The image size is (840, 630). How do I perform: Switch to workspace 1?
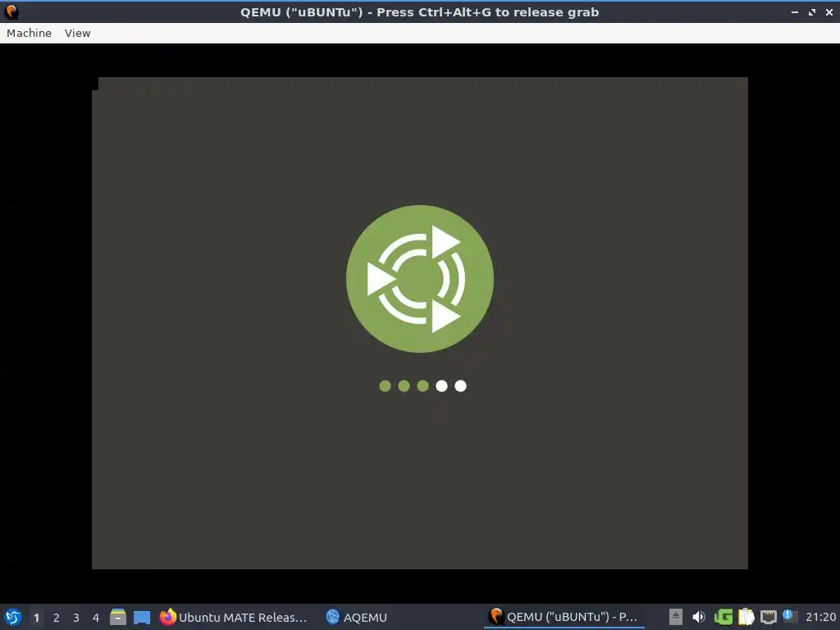pyautogui.click(x=36, y=618)
